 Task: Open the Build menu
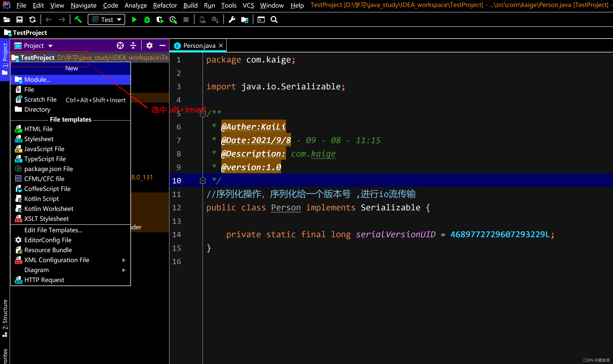tap(190, 5)
